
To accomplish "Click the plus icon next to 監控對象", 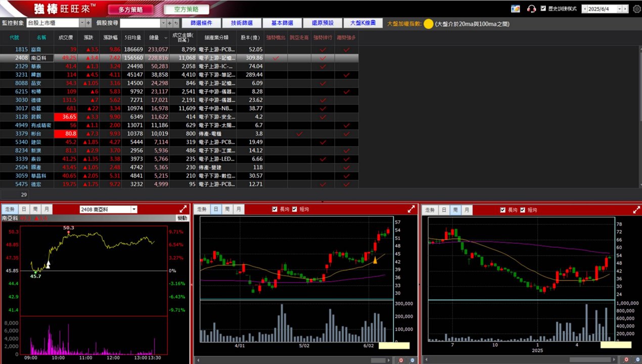I will coord(88,23).
